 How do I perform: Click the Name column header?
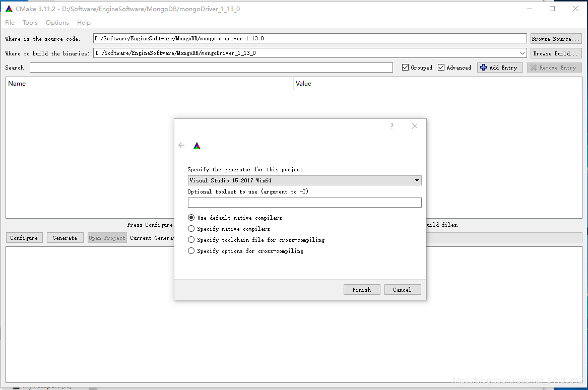tap(149, 84)
